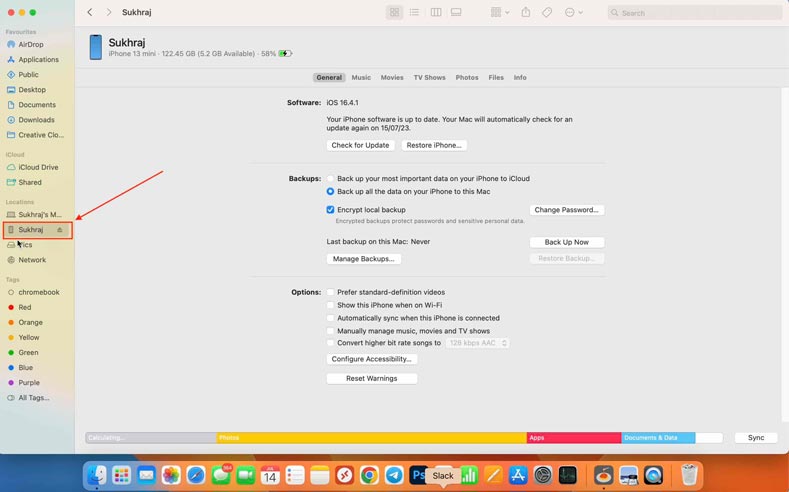Switch to the Info tab
The width and height of the screenshot is (789, 492).
click(x=520, y=77)
